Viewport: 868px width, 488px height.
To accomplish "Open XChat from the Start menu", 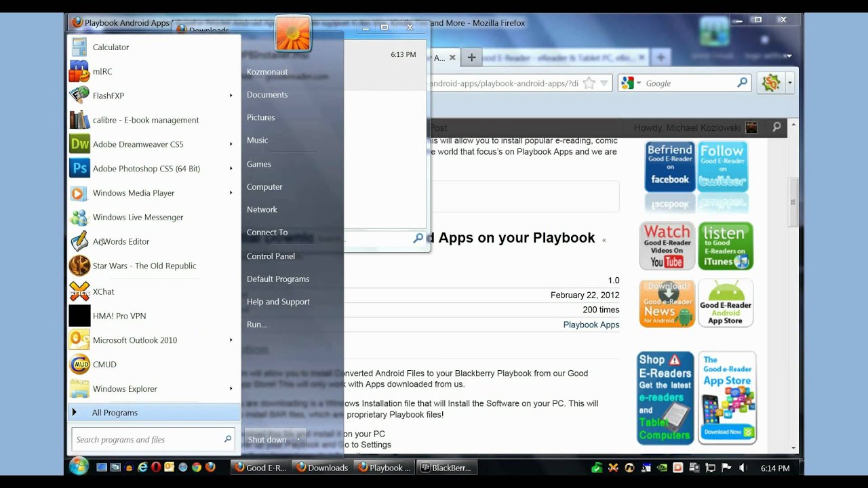I will (x=154, y=291).
